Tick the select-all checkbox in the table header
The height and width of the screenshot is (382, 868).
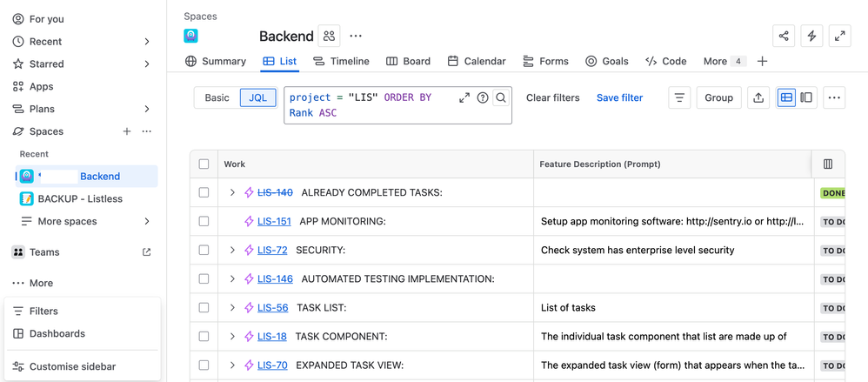point(204,164)
